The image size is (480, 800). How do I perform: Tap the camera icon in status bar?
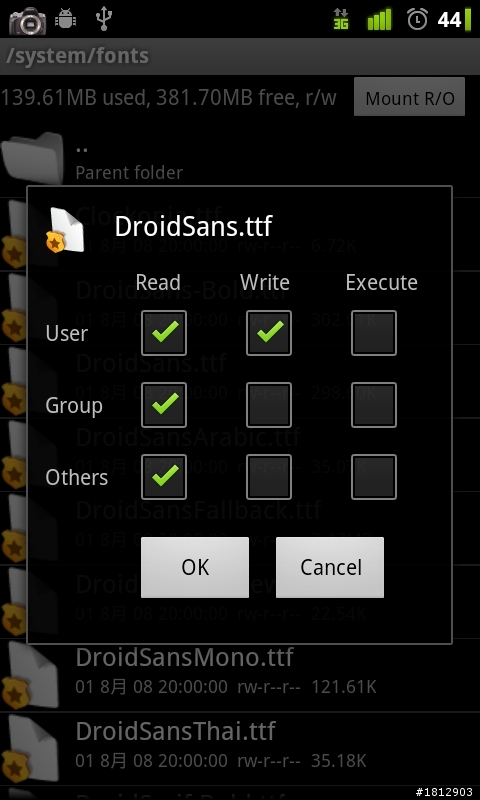pyautogui.click(x=28, y=20)
